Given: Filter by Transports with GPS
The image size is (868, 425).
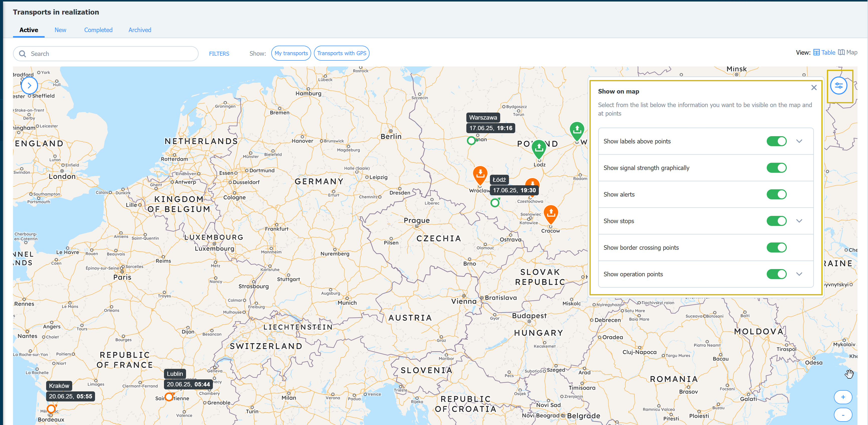Looking at the screenshot, I should point(341,53).
